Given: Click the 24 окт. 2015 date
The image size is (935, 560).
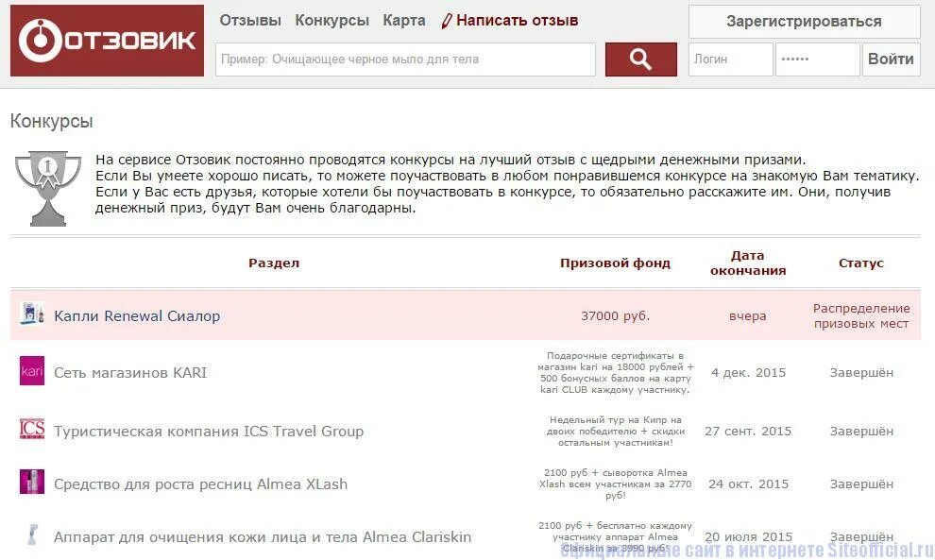Looking at the screenshot, I should pyautogui.click(x=748, y=484).
